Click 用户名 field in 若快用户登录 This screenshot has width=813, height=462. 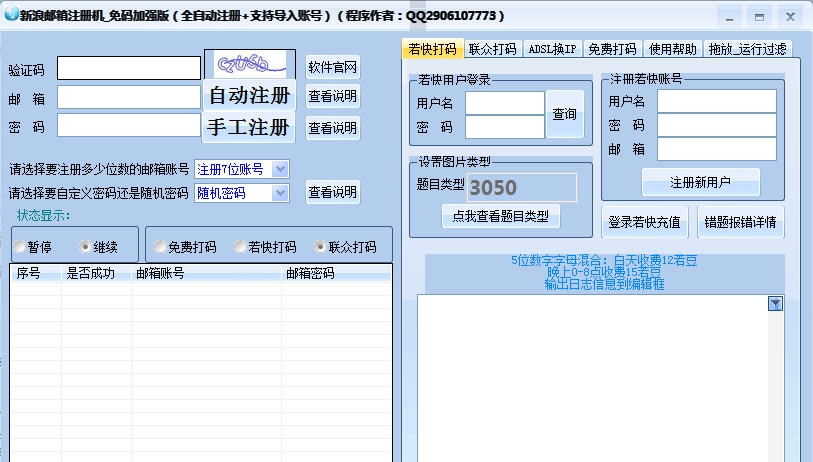tap(504, 103)
